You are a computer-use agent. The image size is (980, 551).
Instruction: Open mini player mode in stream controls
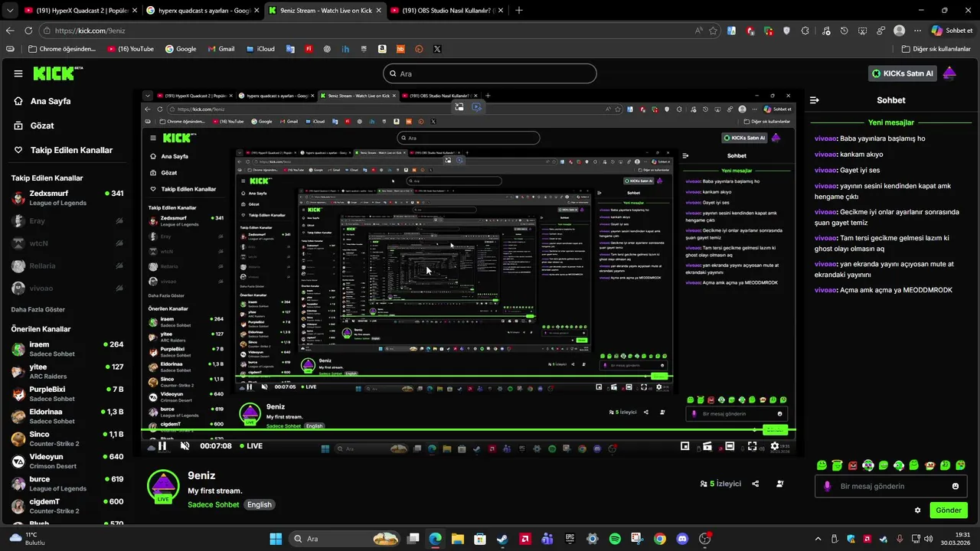684,446
